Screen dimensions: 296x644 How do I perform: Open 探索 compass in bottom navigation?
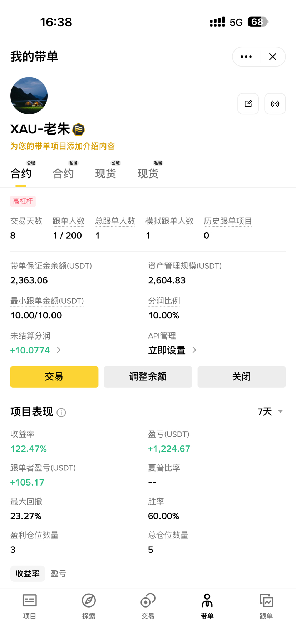tap(89, 606)
